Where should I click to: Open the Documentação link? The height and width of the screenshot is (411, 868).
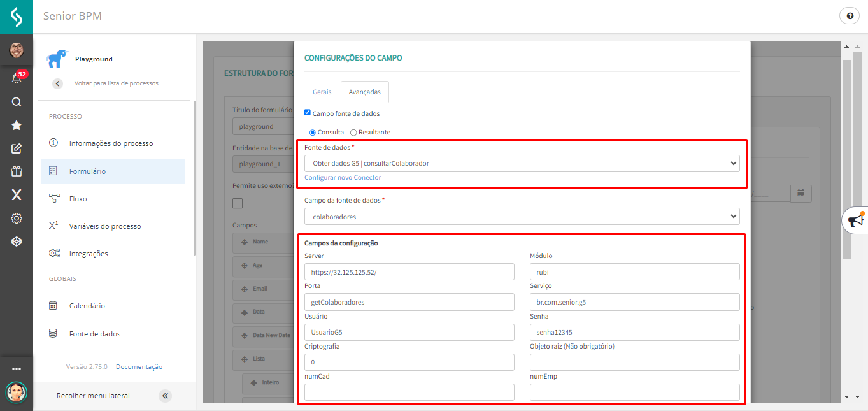point(139,367)
